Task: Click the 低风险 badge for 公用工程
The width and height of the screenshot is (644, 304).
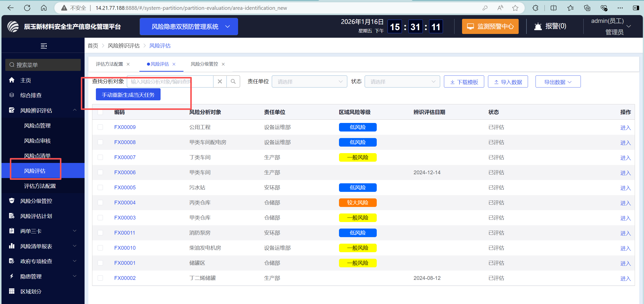Action: pyautogui.click(x=358, y=127)
